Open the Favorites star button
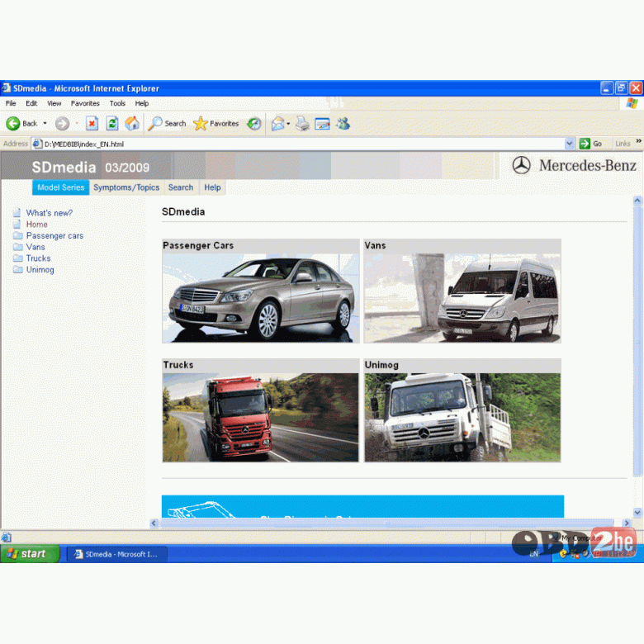This screenshot has height=644, width=644. click(x=216, y=123)
